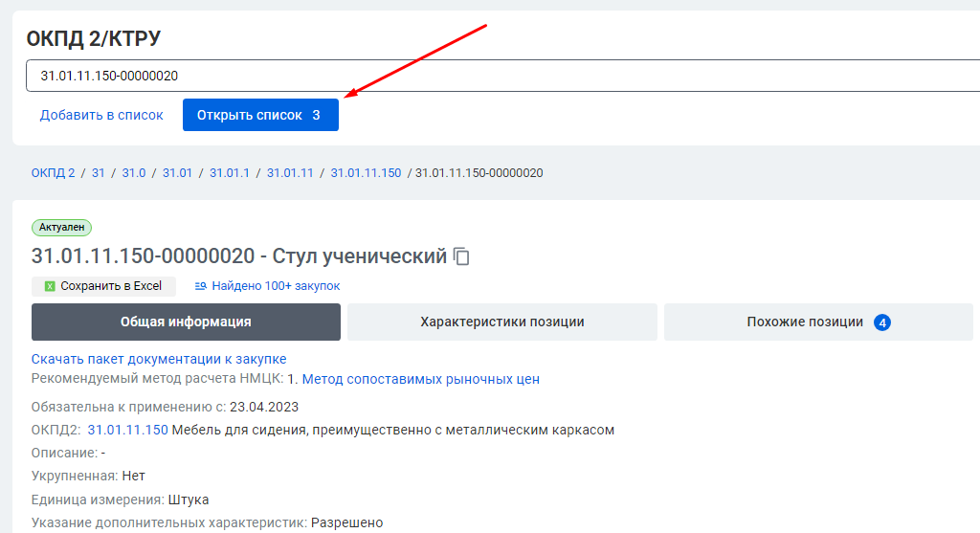Open breadcrumb level 31.01.11.150

(366, 173)
